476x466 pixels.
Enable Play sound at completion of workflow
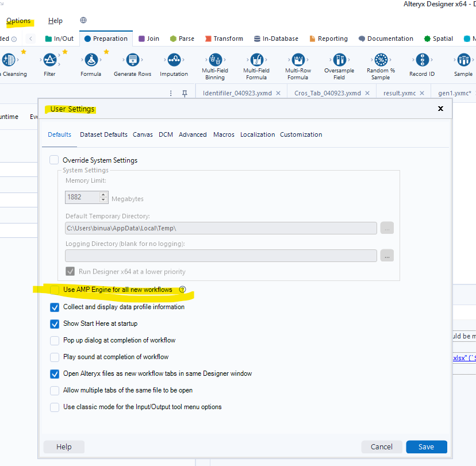point(55,357)
